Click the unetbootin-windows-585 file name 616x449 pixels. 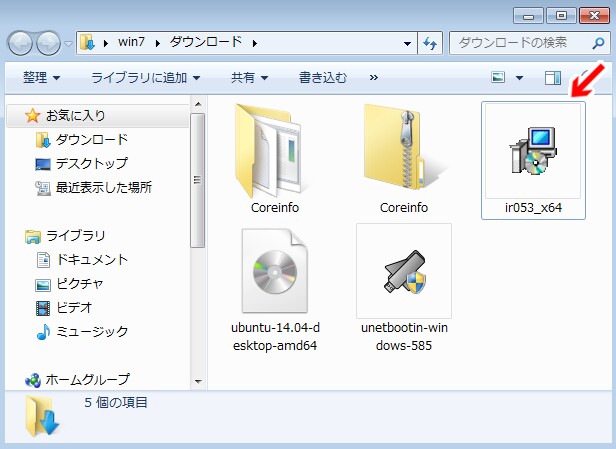pyautogui.click(x=404, y=337)
